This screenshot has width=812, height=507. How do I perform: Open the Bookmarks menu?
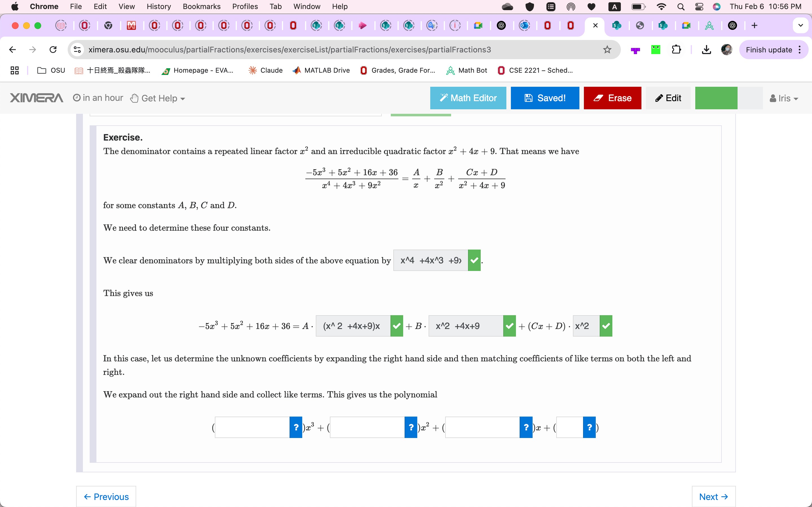coord(201,7)
